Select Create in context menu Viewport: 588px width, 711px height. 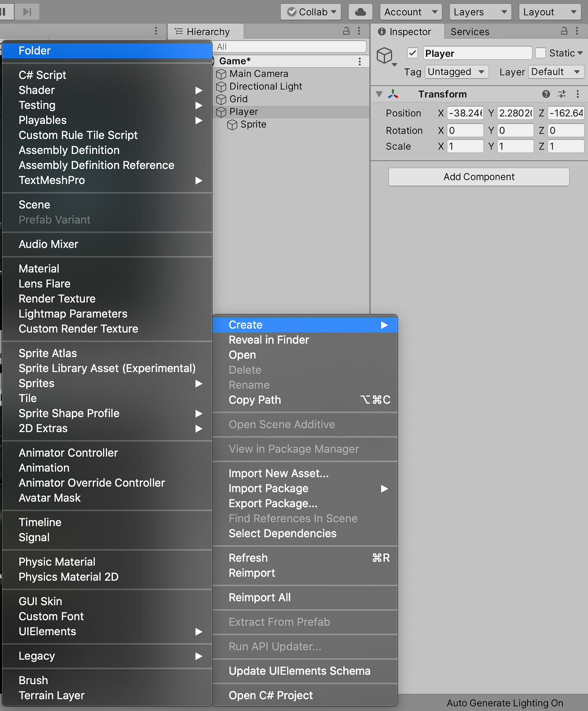point(305,325)
